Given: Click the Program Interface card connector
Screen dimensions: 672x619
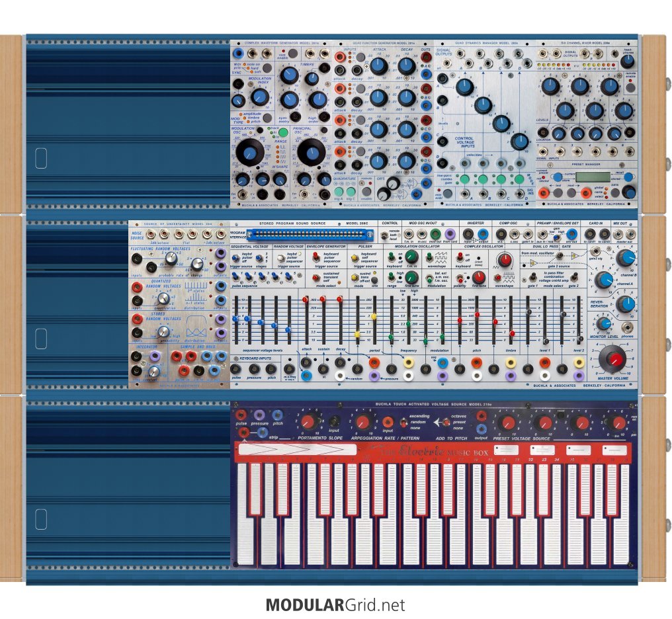Looking at the screenshot, I should pos(310,234).
